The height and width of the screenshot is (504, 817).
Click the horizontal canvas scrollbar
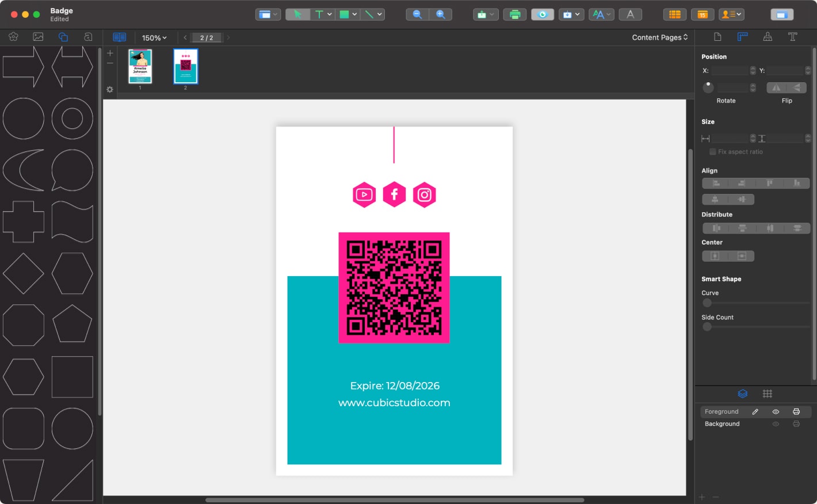395,500
